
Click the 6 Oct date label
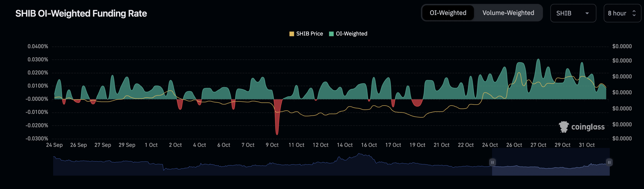click(x=224, y=145)
